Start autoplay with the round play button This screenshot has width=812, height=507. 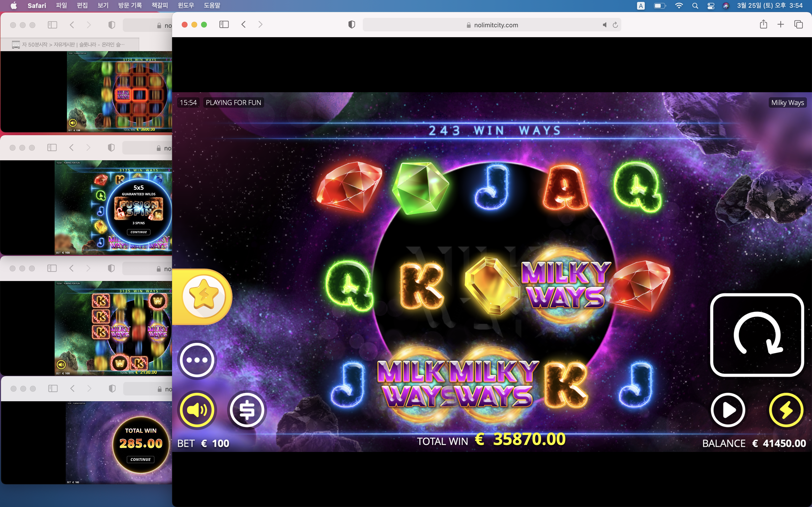click(x=728, y=410)
